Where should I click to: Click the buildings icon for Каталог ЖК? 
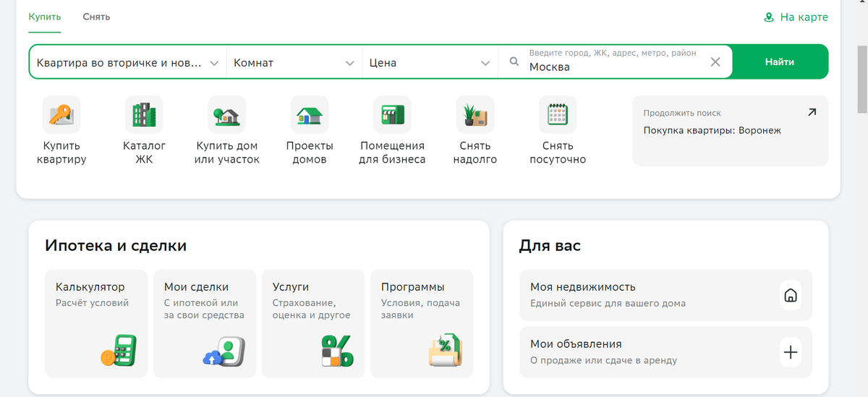tap(144, 114)
